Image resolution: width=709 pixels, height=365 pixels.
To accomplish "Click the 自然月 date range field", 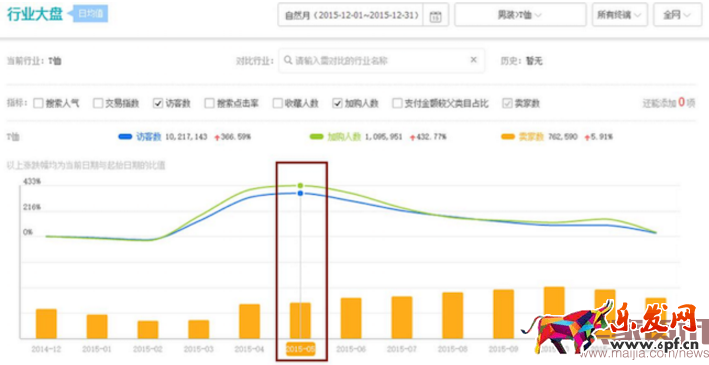I will pos(351,15).
